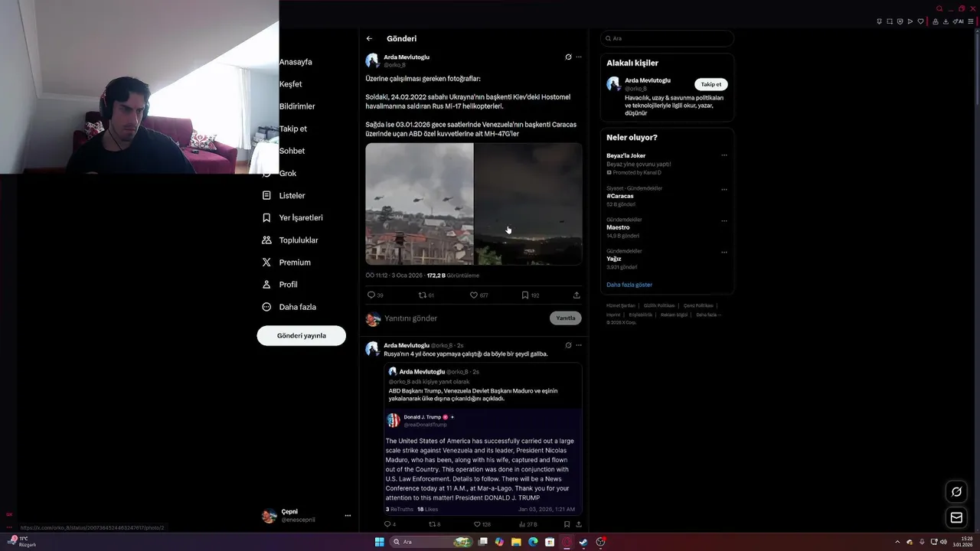The height and width of the screenshot is (551, 980).
Task: Open Premium in the sidebar
Action: pyautogui.click(x=286, y=262)
